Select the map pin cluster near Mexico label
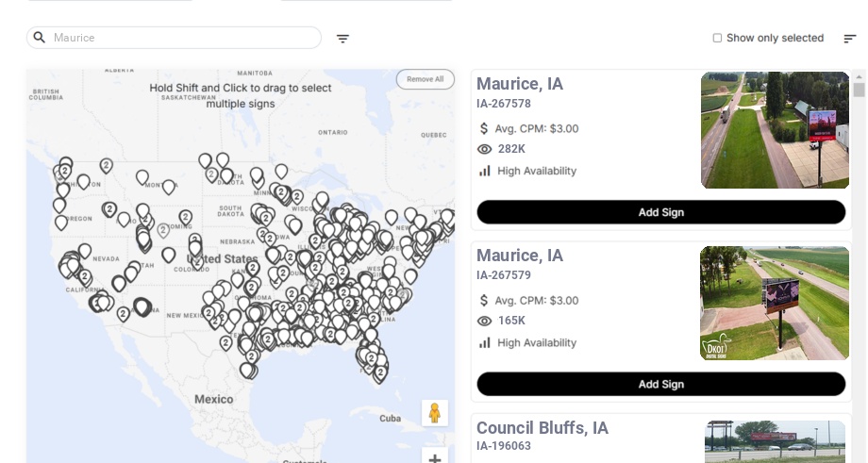 pyautogui.click(x=248, y=369)
